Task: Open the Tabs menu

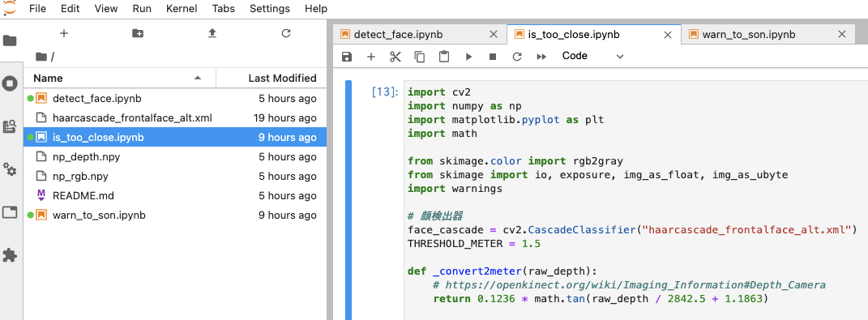Action: coord(223,8)
